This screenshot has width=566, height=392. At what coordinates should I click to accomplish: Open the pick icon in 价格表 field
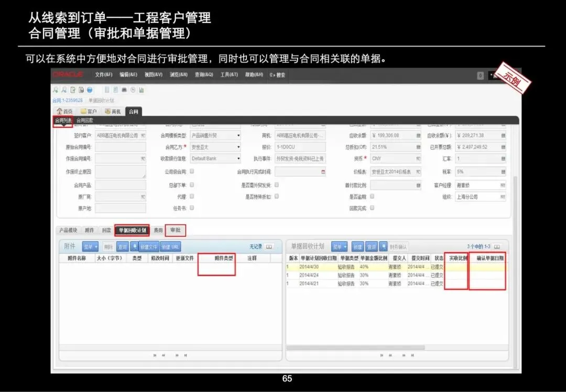pyautogui.click(x=418, y=172)
